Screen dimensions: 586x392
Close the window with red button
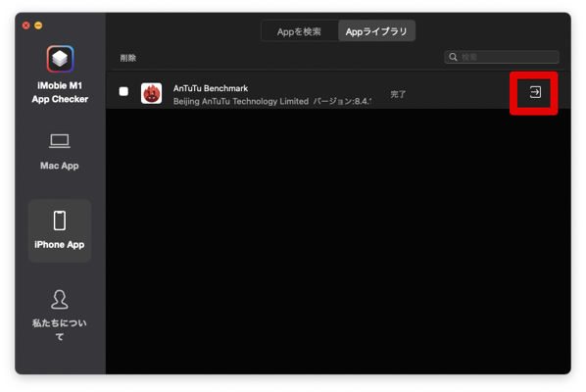[26, 25]
